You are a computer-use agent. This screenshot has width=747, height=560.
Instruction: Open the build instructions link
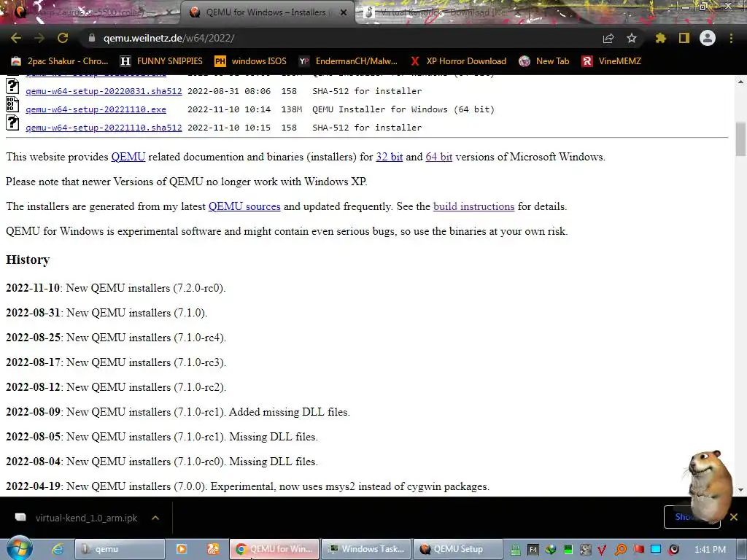click(473, 206)
